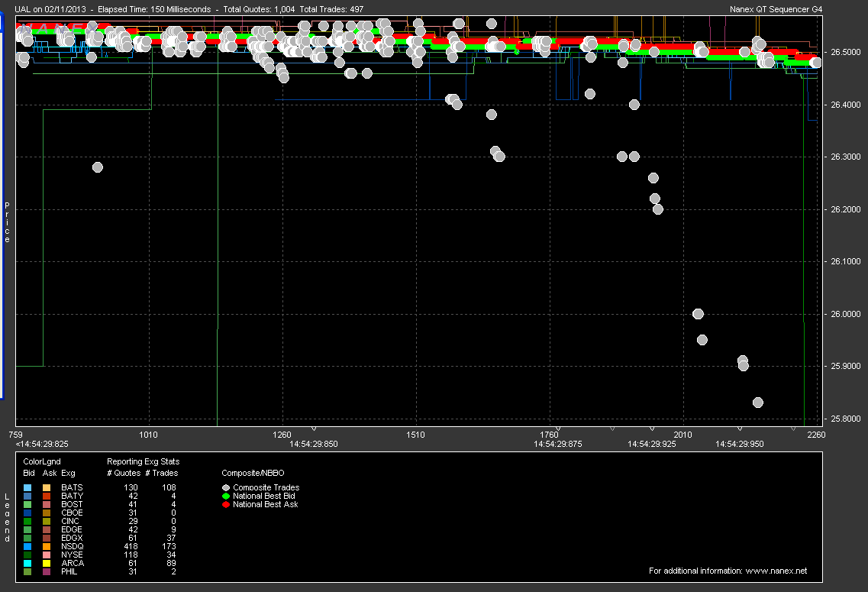Viewport: 868px width, 592px height.
Task: Click the Composite Trades gray legend icon
Action: (x=226, y=488)
